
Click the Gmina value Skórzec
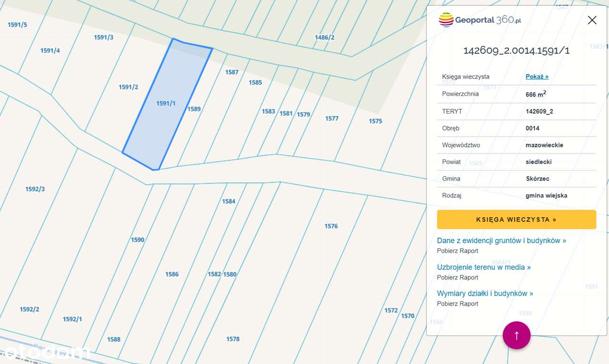538,179
